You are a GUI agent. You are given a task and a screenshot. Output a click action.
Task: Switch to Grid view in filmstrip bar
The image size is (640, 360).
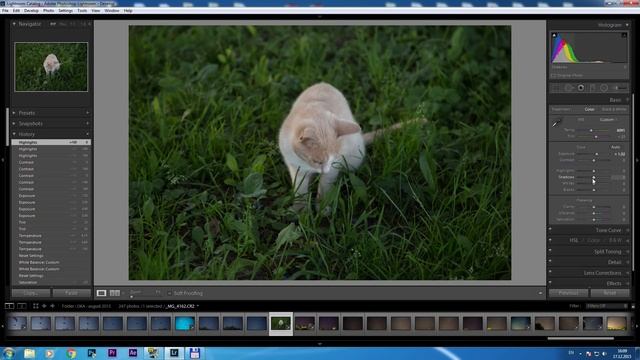pos(36,306)
